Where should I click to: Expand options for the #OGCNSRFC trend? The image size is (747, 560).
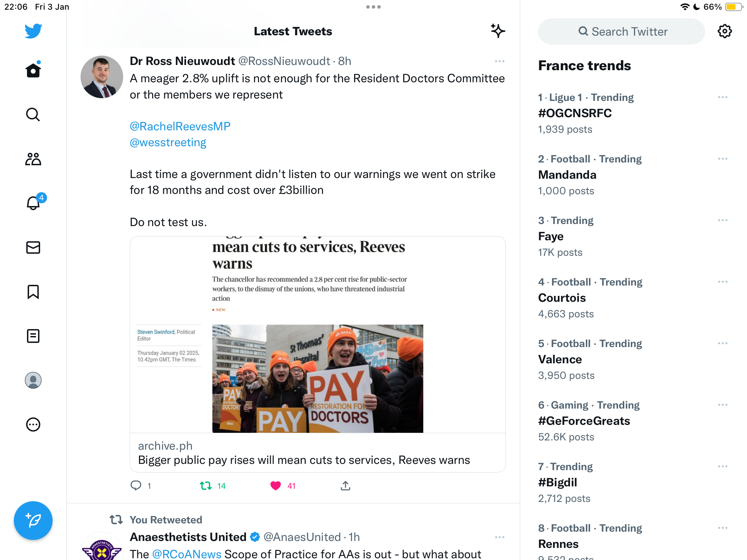pyautogui.click(x=722, y=97)
